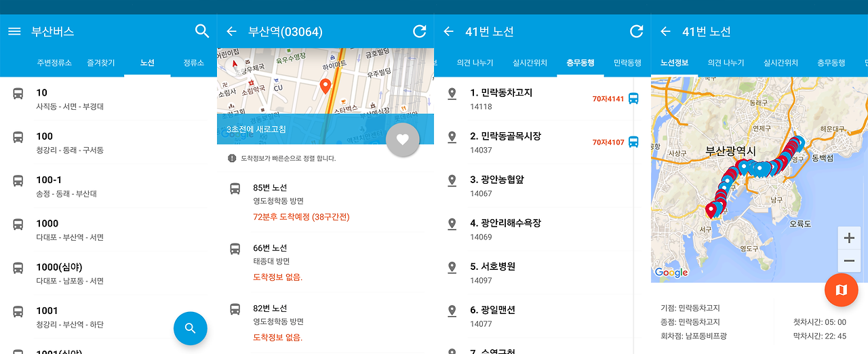This screenshot has height=354, width=868.
Task: Tap the pin icon for 민락동차고지 stop
Action: coord(452,94)
